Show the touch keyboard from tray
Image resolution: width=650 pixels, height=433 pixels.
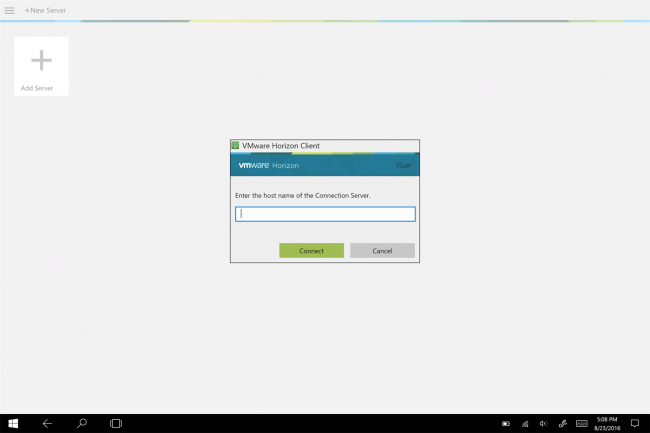coord(582,424)
